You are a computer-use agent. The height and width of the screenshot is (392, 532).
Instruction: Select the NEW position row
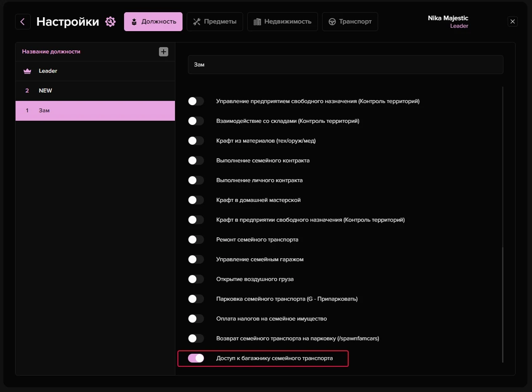pyautogui.click(x=95, y=91)
